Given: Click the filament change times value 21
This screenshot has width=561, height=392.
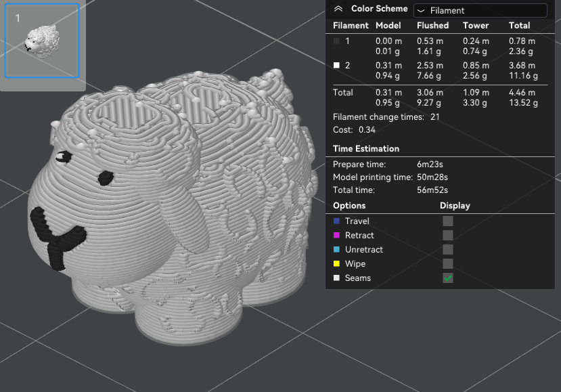Looking at the screenshot, I should point(434,117).
